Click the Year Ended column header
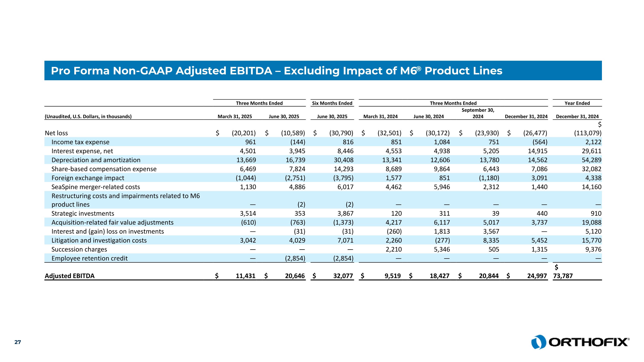644x362 pixels. [577, 103]
